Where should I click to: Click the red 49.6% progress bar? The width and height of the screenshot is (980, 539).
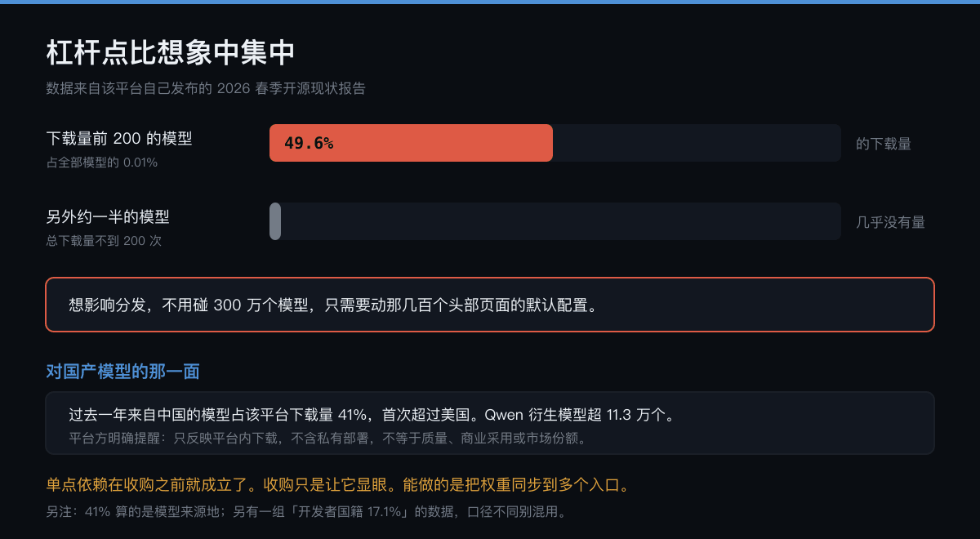point(411,143)
